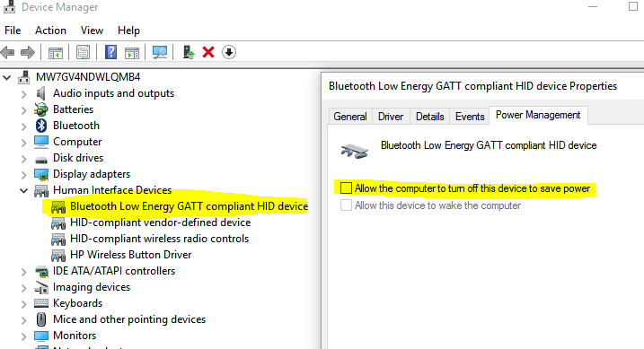Click the Computer category icon
Image resolution: width=644 pixels, height=349 pixels.
pyautogui.click(x=41, y=142)
